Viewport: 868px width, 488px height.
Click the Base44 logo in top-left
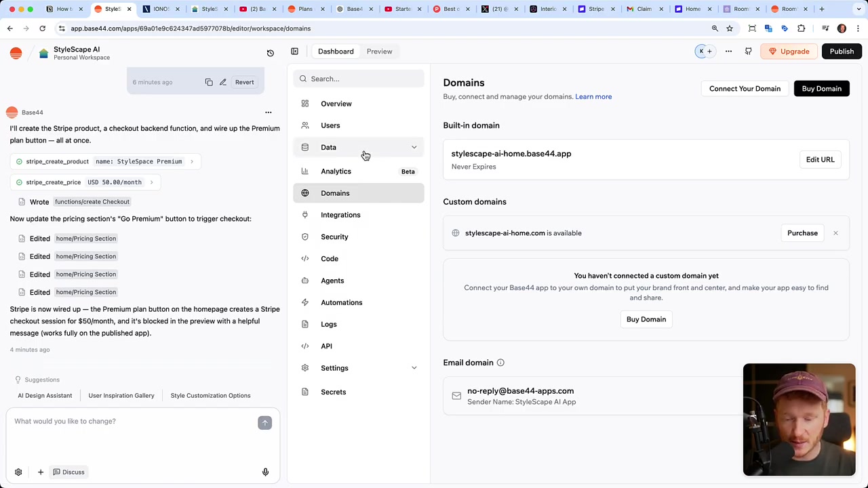point(16,53)
